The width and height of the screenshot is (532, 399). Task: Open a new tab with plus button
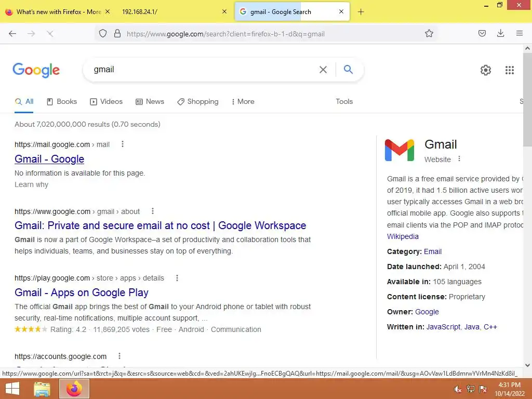pos(361,12)
